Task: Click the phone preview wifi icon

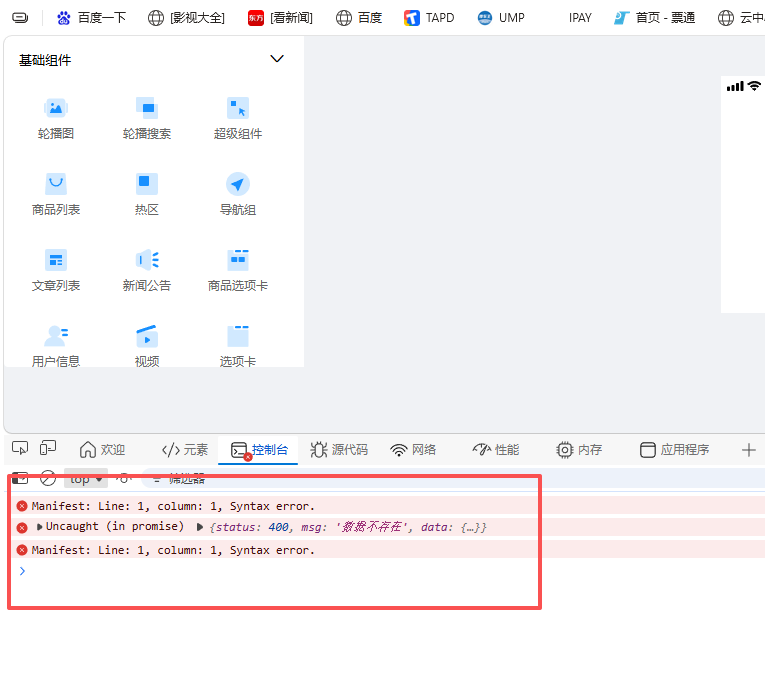Action: click(x=754, y=86)
